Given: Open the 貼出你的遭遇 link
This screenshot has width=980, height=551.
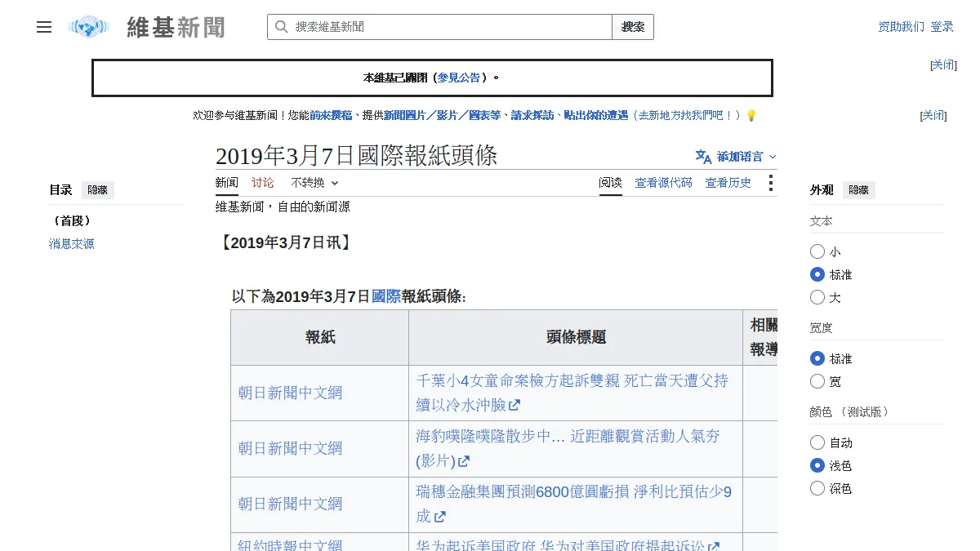Looking at the screenshot, I should coord(596,116).
